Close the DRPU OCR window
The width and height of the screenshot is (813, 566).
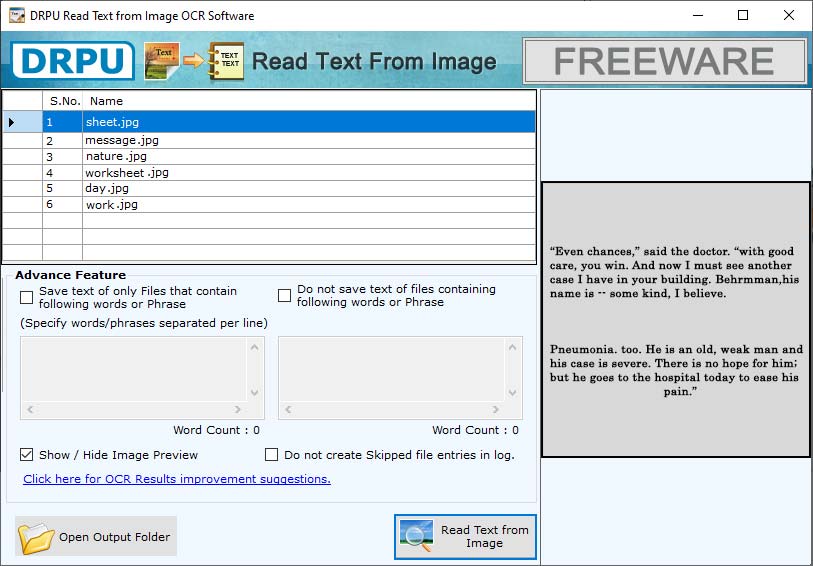(789, 15)
